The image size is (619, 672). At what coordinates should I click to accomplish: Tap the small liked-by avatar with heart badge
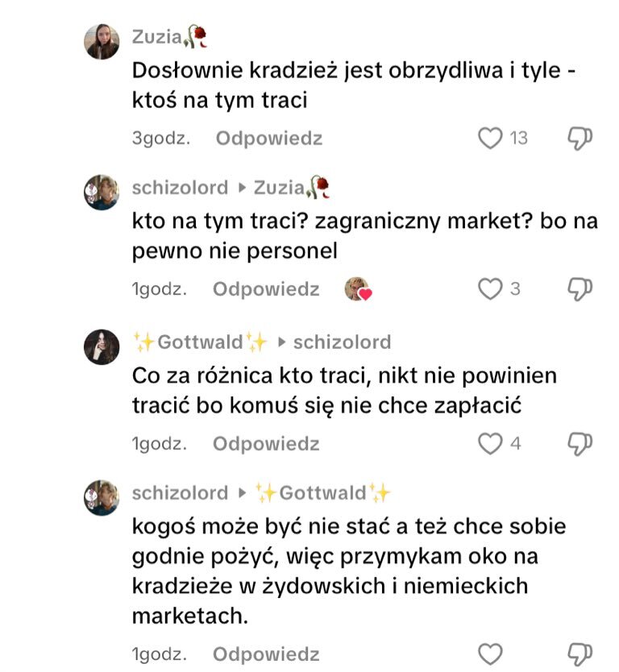click(357, 288)
